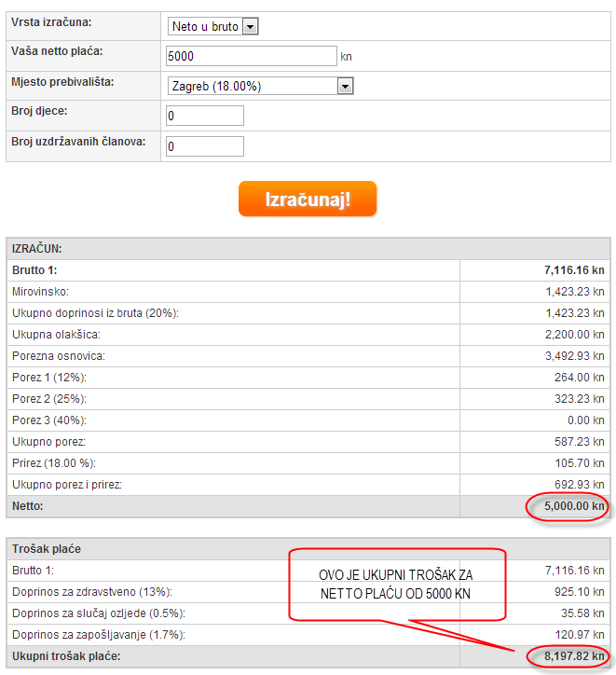Click the Porezna osnovica: label
Image resolution: width=616 pixels, height=675 pixels.
point(59,356)
